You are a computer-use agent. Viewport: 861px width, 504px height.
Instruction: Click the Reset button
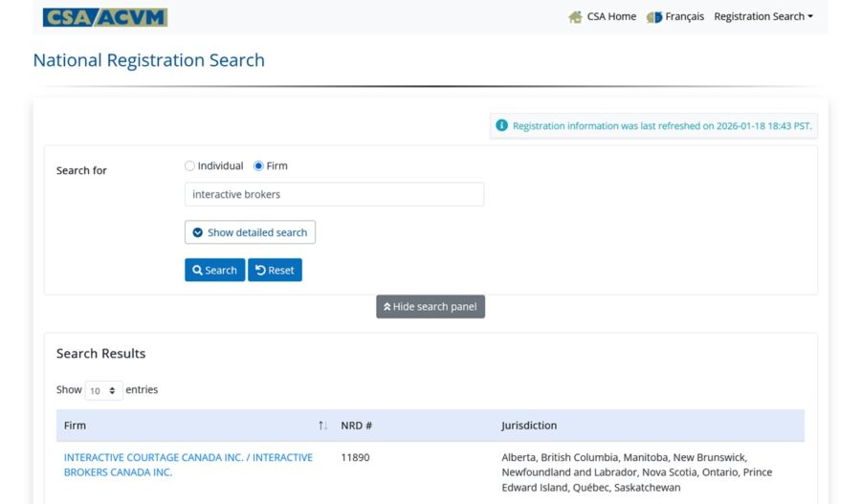tap(275, 270)
